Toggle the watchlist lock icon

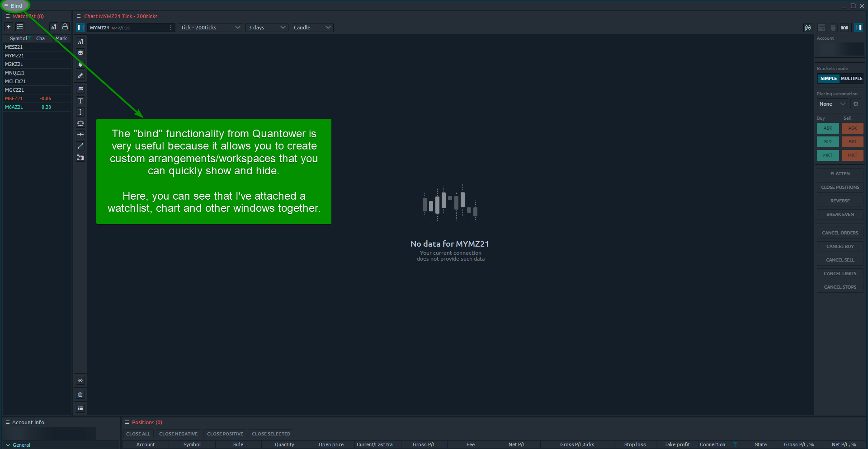[x=65, y=27]
